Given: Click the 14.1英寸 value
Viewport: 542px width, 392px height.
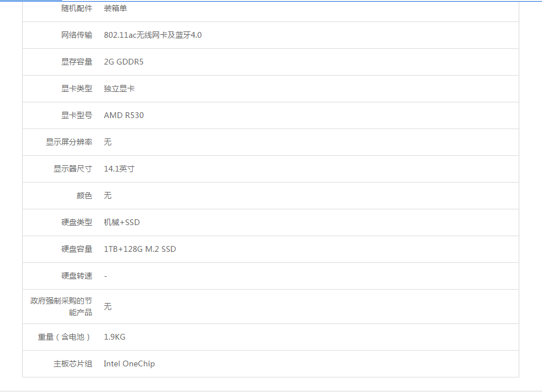Looking at the screenshot, I should [x=119, y=169].
